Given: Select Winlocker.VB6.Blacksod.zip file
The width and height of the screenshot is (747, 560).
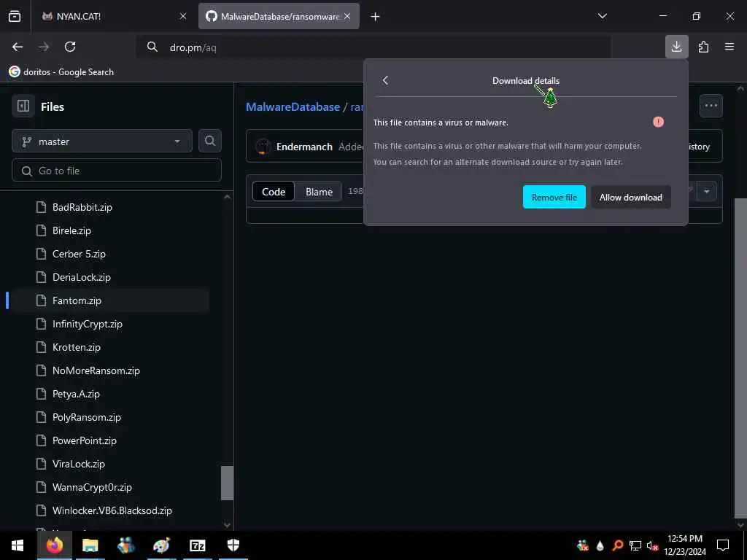Looking at the screenshot, I should coord(112,510).
